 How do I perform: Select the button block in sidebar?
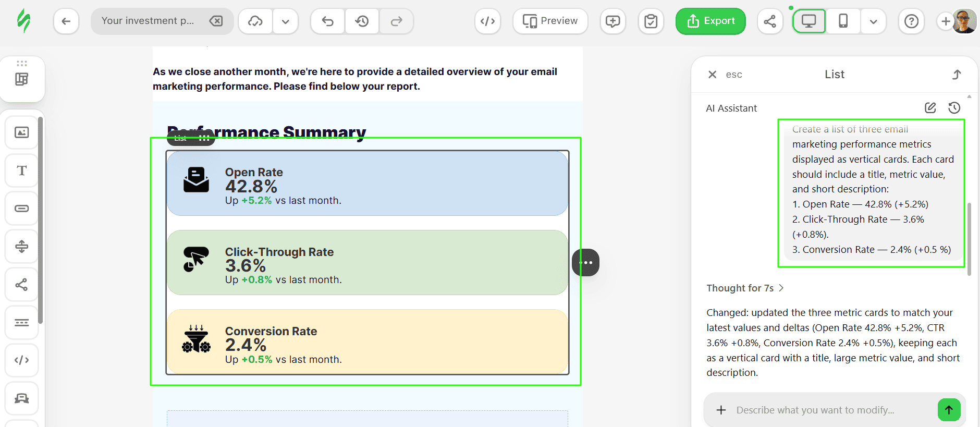(22, 209)
